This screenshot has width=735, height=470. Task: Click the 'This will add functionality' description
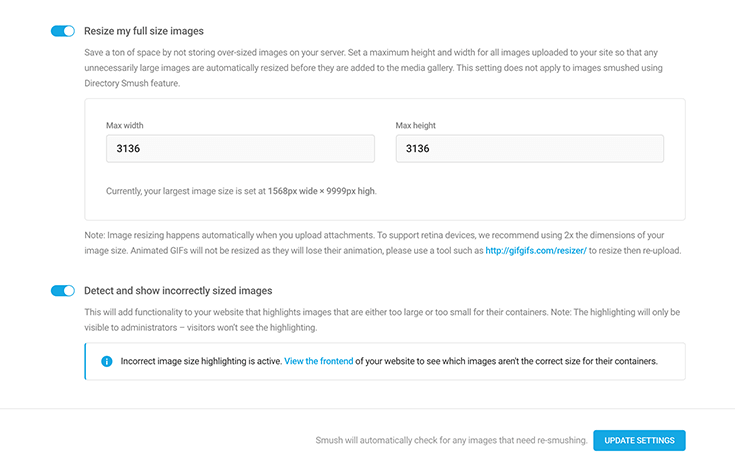pos(382,320)
